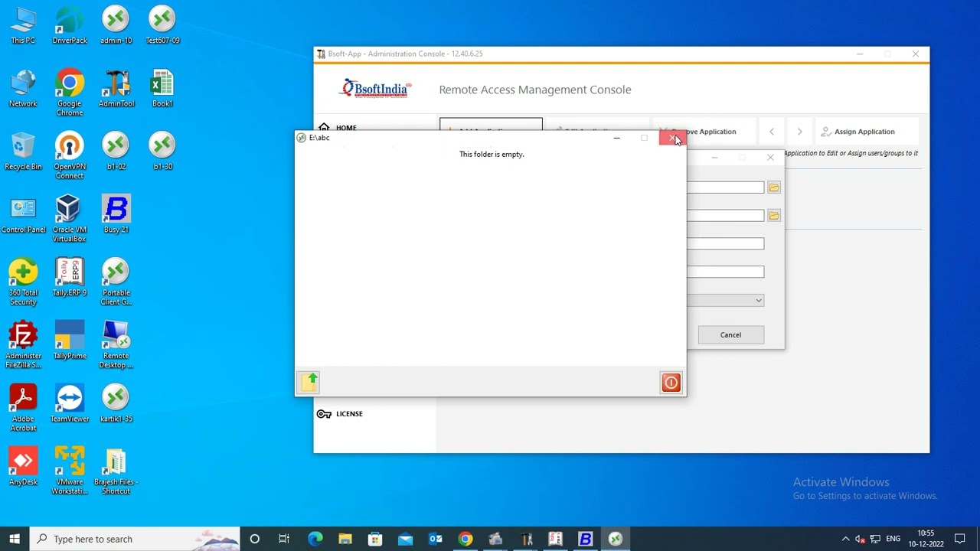Select the Administer FileZilla Server icon
980x551 pixels.
click(23, 345)
